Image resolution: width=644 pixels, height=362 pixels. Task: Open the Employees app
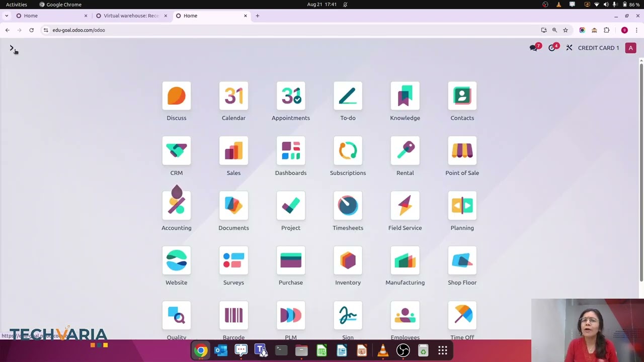(x=405, y=315)
